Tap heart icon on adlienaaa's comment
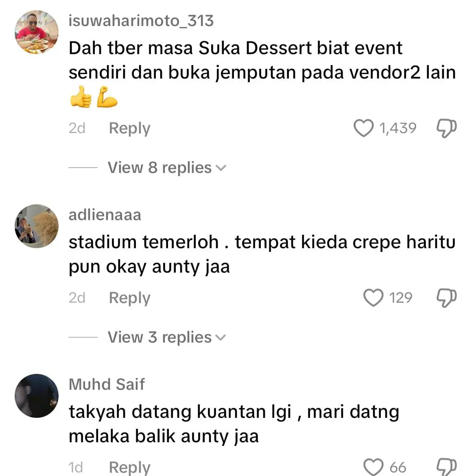 click(x=373, y=297)
